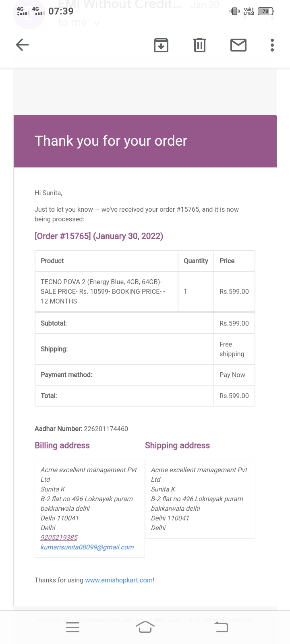Tap the phone number 9205219385 link

[x=59, y=537]
